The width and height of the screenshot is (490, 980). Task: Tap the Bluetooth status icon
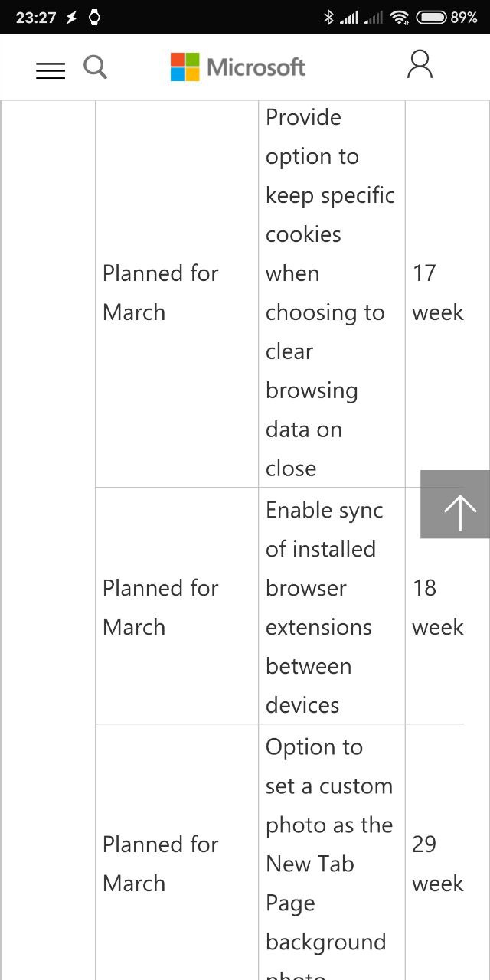click(328, 17)
